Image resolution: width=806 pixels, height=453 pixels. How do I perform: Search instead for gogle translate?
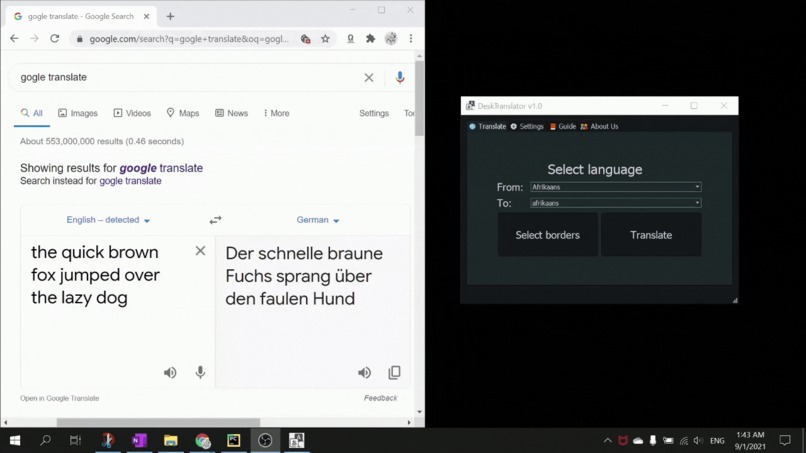coord(130,181)
